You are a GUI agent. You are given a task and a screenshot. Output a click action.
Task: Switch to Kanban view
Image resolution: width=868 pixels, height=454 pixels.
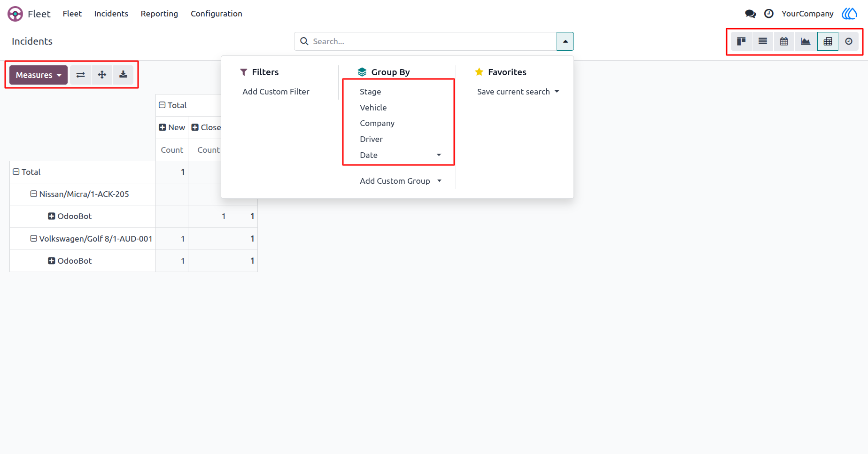(x=741, y=41)
